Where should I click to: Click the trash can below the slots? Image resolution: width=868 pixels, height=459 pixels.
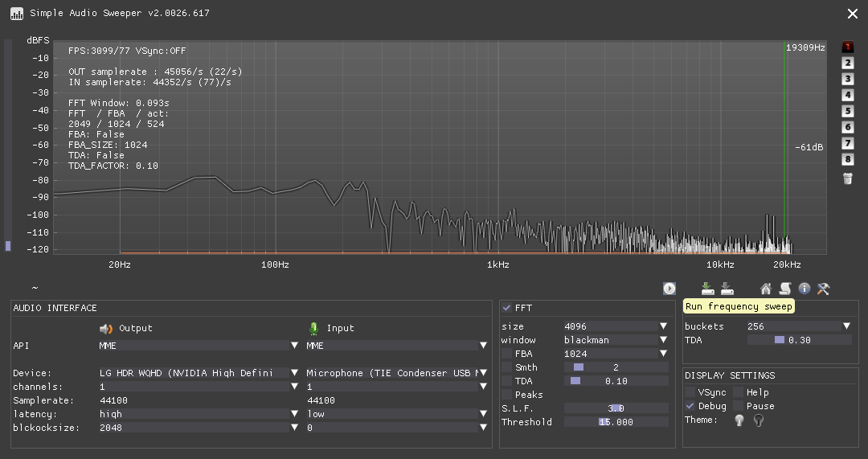pos(847,178)
